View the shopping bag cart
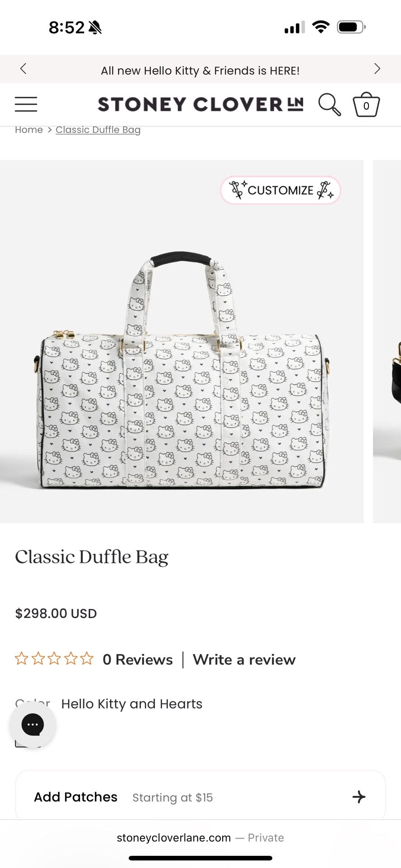 366,104
